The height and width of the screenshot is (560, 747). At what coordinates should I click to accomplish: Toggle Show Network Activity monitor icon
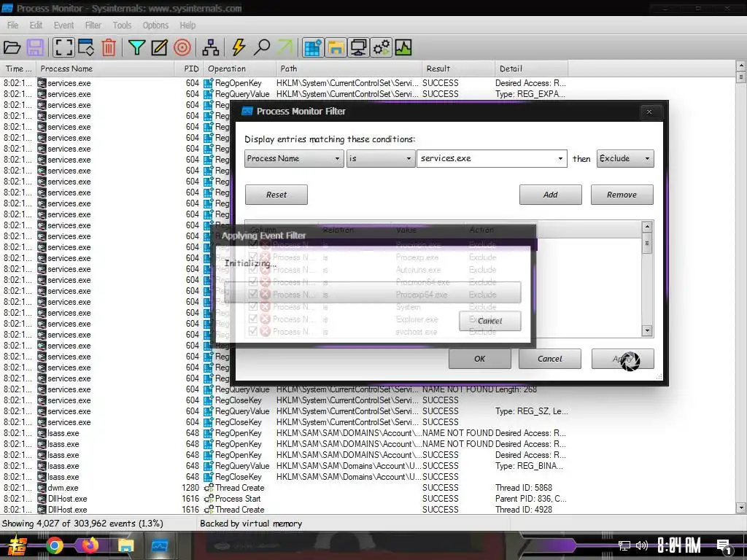click(x=358, y=47)
